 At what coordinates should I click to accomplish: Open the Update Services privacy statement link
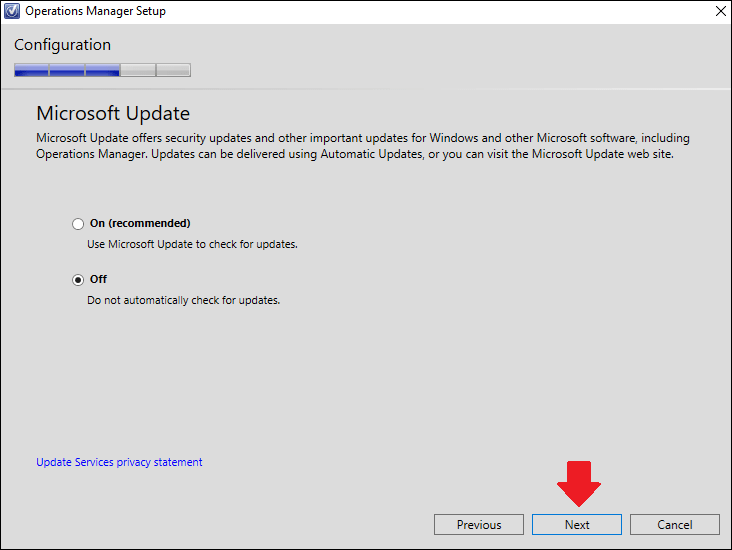click(119, 462)
